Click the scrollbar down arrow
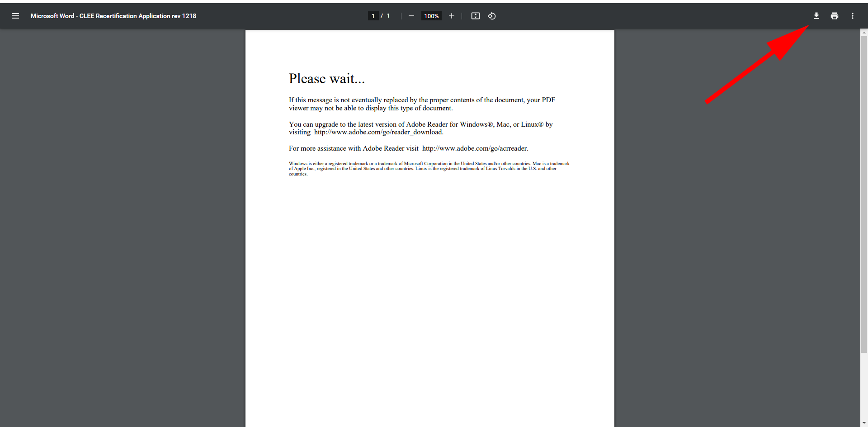868x427 pixels. click(x=864, y=423)
